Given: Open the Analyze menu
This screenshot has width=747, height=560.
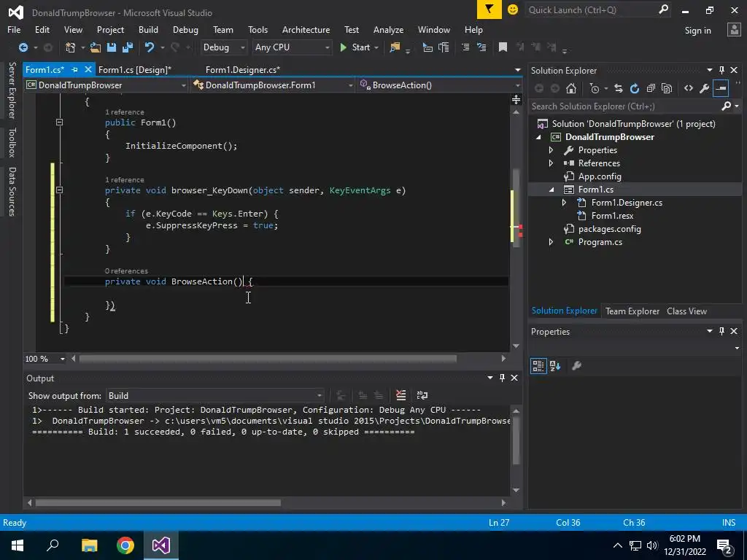Looking at the screenshot, I should point(388,29).
